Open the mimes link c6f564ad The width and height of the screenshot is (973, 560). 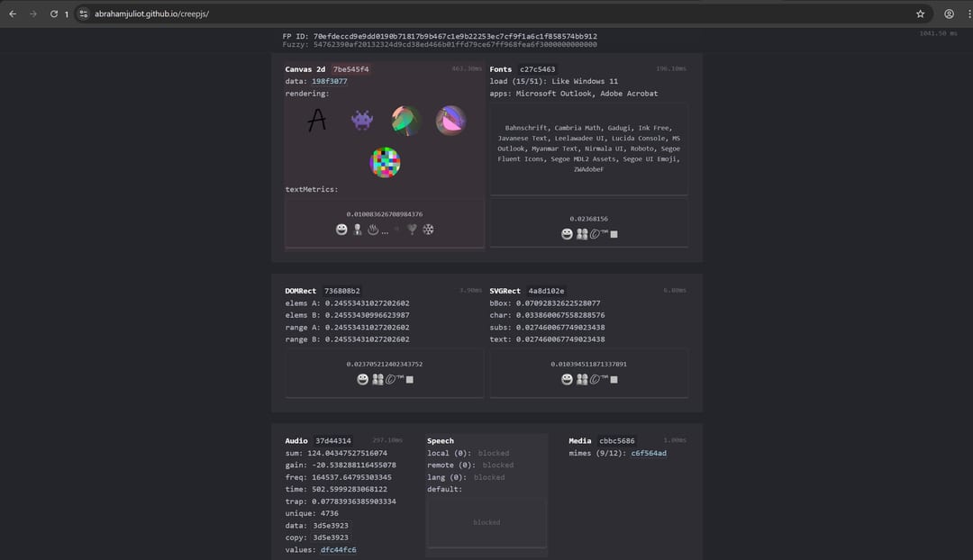(649, 454)
